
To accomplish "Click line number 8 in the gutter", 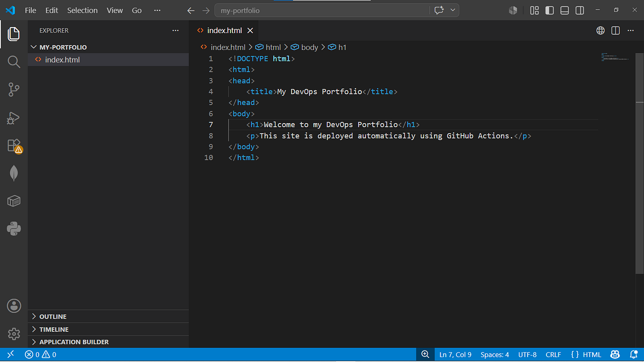I will point(211,136).
